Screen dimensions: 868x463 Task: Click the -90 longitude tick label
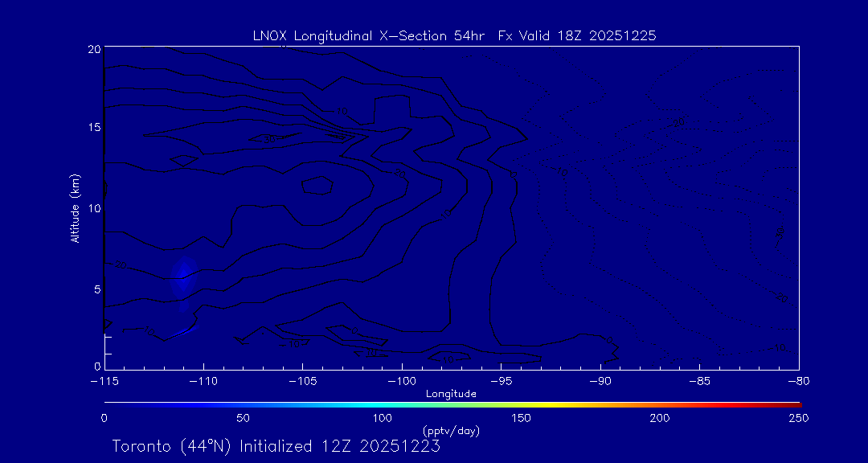pos(600,382)
